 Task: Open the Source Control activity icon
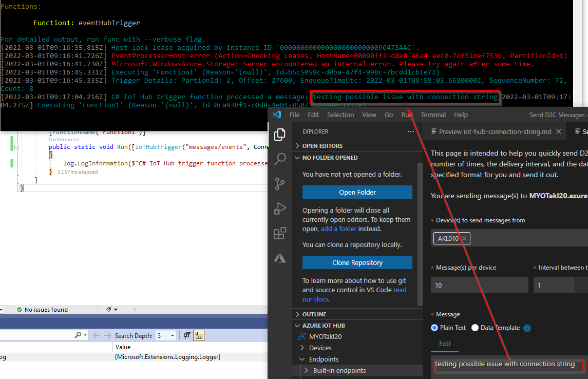pyautogui.click(x=280, y=184)
